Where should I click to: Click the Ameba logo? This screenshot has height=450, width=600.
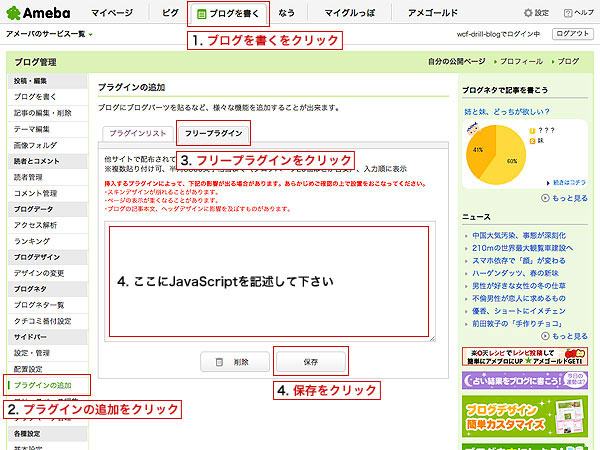pyautogui.click(x=39, y=13)
